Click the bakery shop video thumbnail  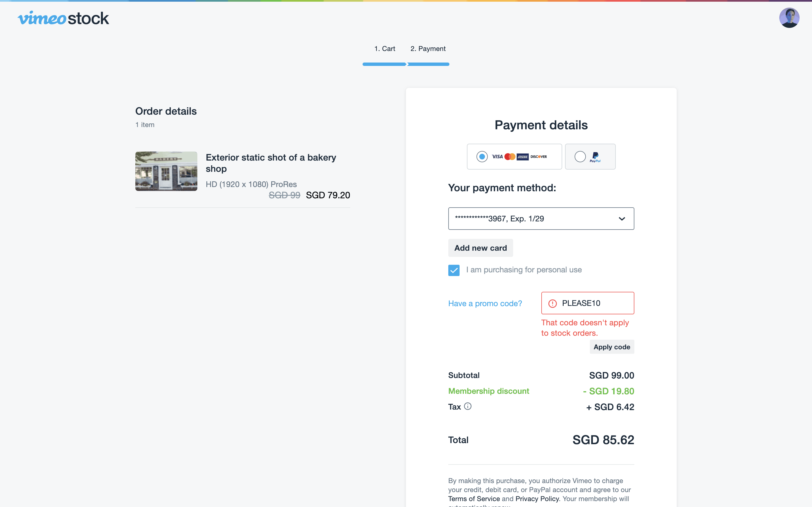[x=166, y=171]
